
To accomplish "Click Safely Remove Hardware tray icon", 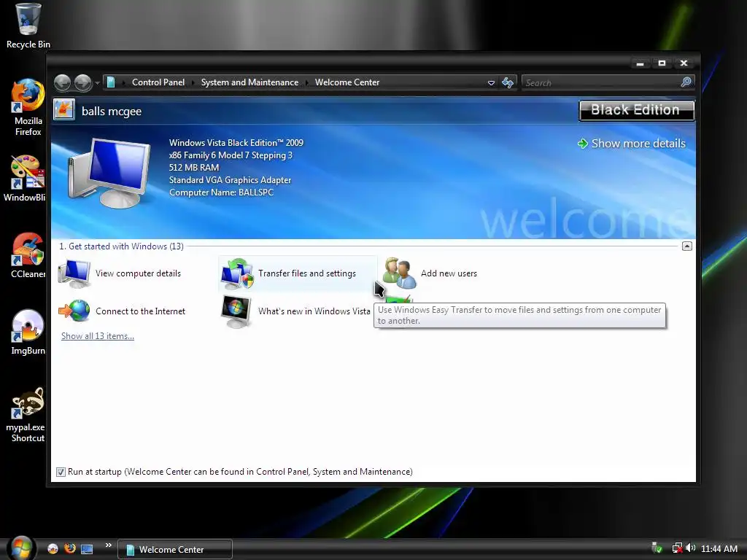I will (657, 548).
